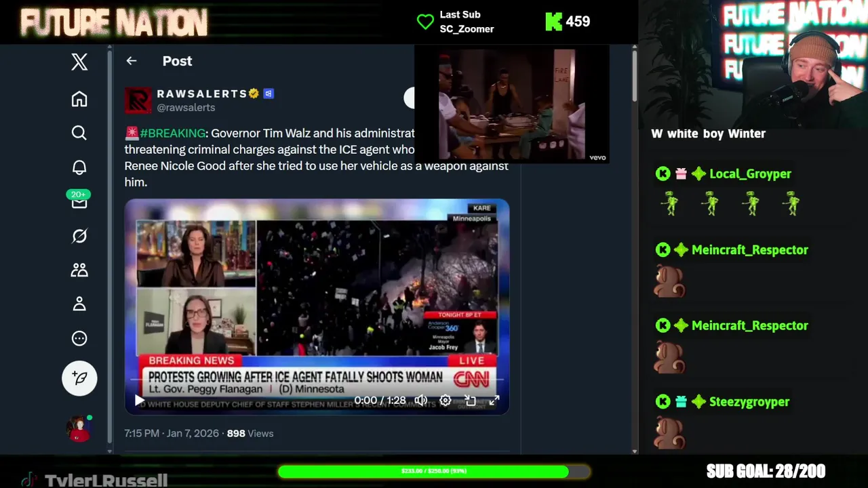This screenshot has width=868, height=488.
Task: Go back using the Post arrow
Action: tap(132, 61)
